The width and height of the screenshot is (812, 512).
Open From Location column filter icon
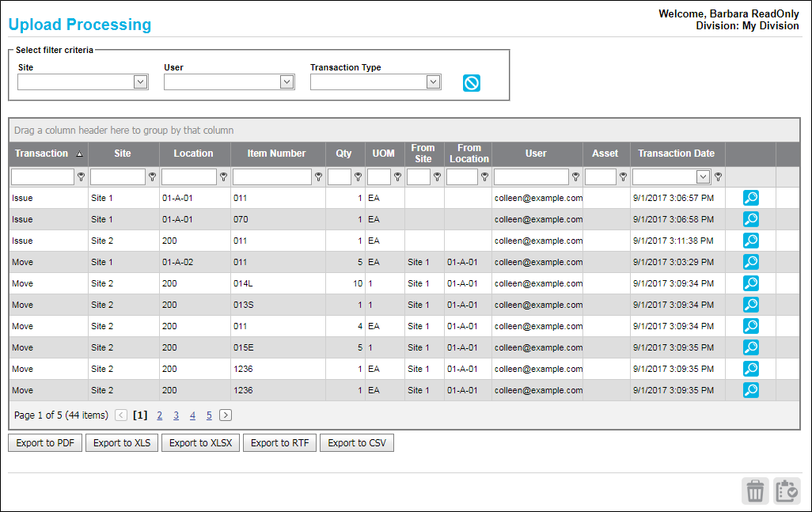click(x=484, y=177)
